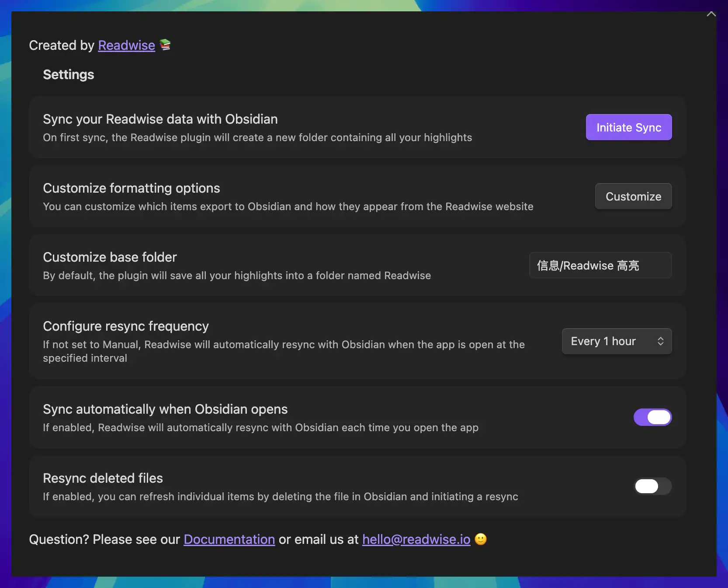The image size is (728, 588).
Task: Click the description starting 'You can customize which items'
Action: (x=288, y=207)
